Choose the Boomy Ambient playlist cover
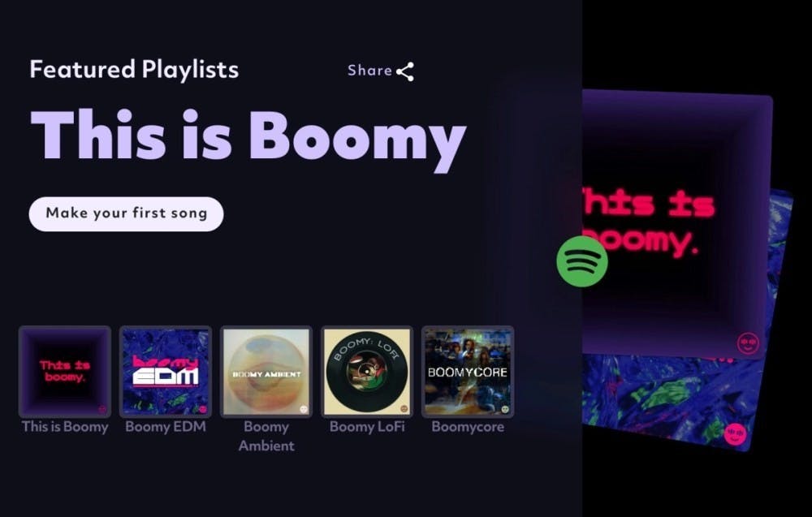Viewport: 812px width, 517px height. point(266,372)
